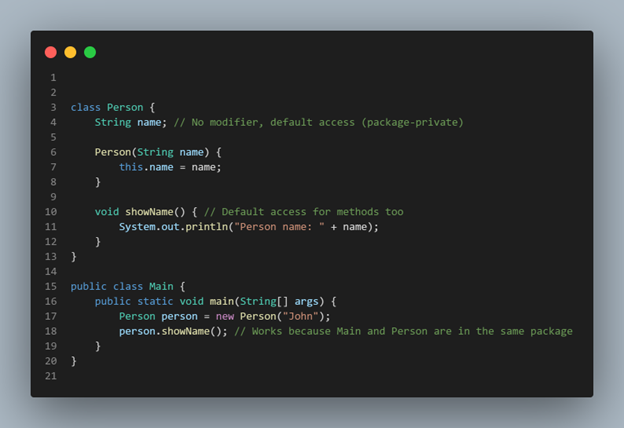The width and height of the screenshot is (624, 428).
Task: Click the red close dot
Action: point(51,52)
